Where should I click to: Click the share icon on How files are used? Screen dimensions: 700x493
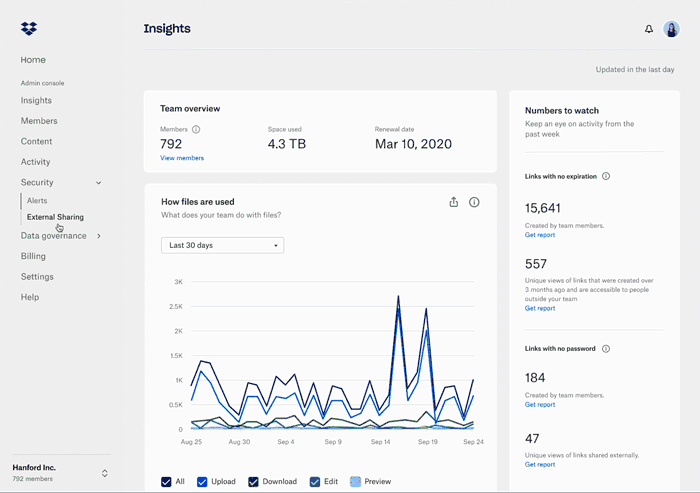(453, 202)
